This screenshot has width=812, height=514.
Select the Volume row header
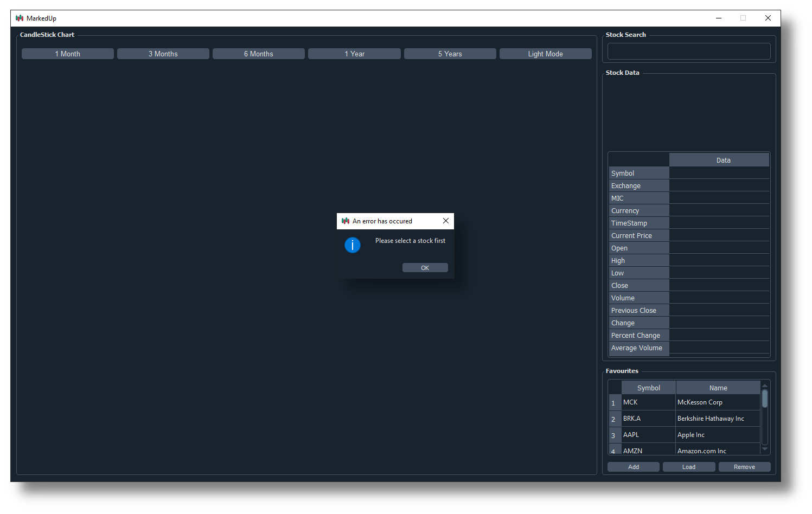pyautogui.click(x=639, y=298)
